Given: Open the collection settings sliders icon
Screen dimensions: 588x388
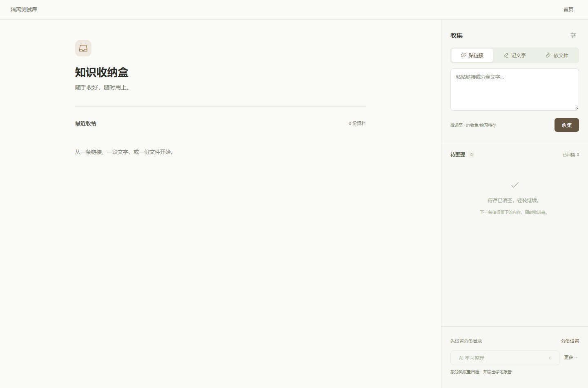Looking at the screenshot, I should 573,35.
